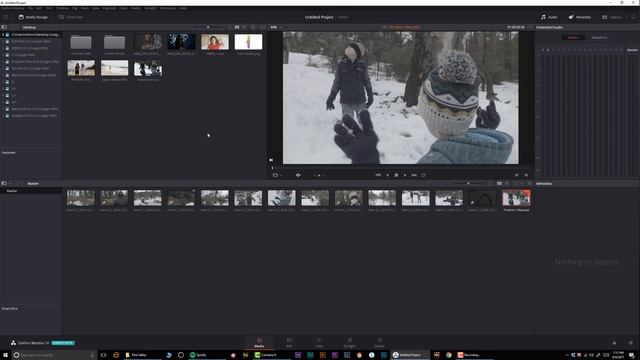Switch to the Color page

[319, 342]
